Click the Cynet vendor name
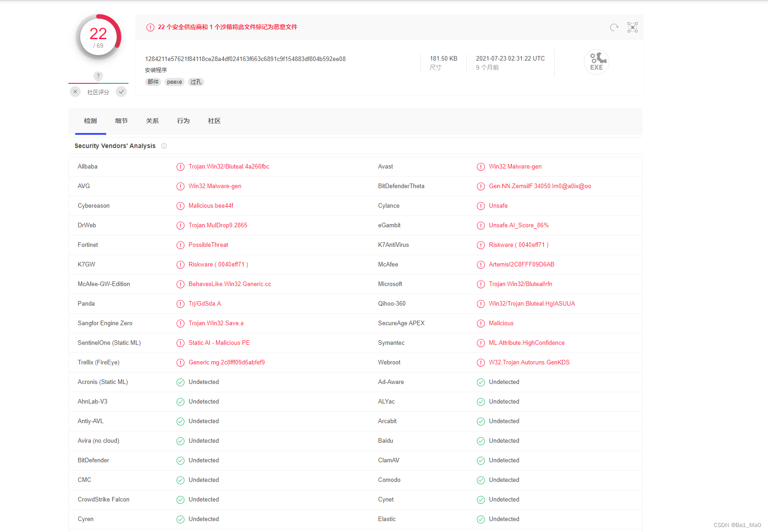Viewport: 768px width, 532px height. coord(386,500)
